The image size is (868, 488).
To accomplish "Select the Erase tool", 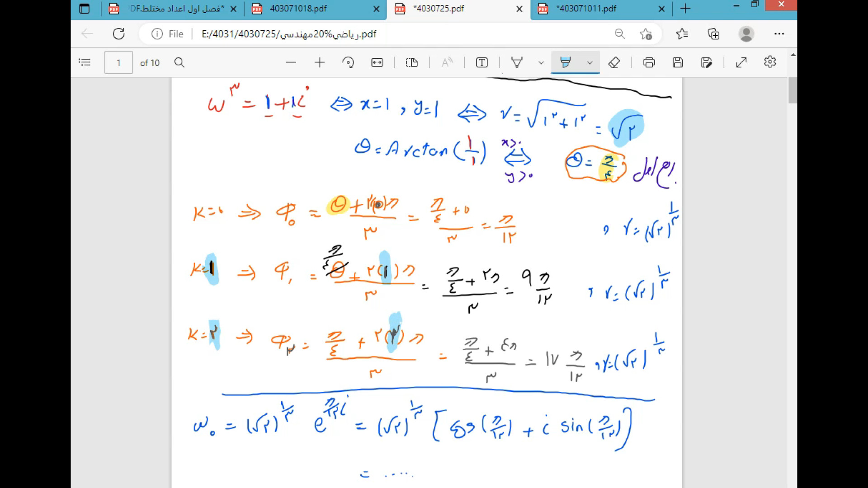I will pyautogui.click(x=614, y=62).
